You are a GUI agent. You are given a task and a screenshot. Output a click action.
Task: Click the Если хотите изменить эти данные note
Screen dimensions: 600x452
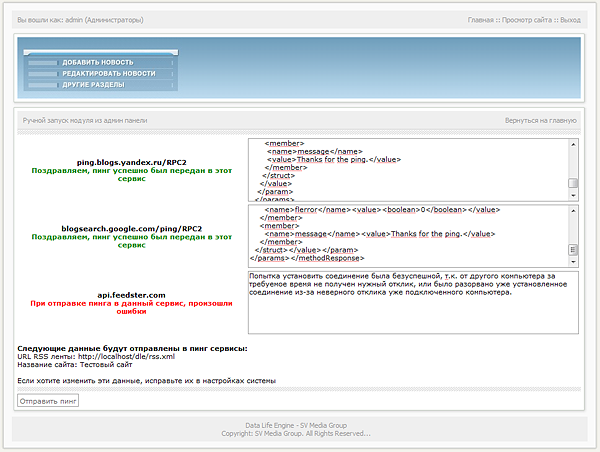[x=147, y=380]
